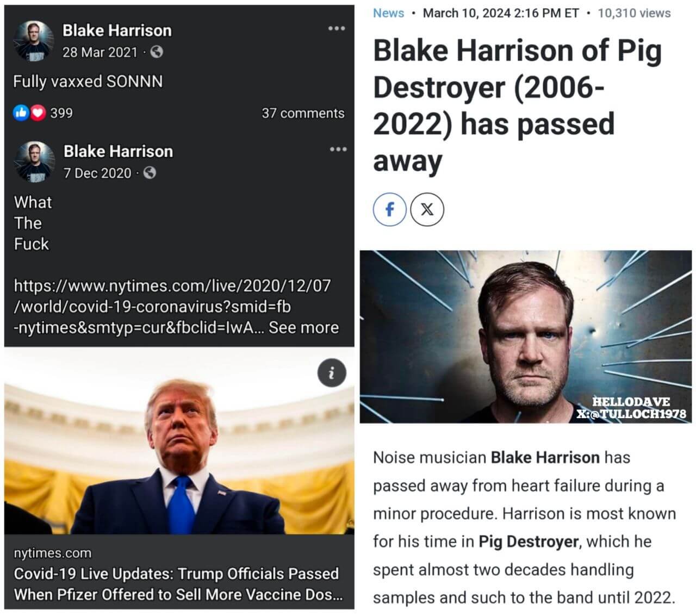Screen dimensions: 696x616
Task: Click public globe icon on 7 Dec post
Action: (x=150, y=173)
